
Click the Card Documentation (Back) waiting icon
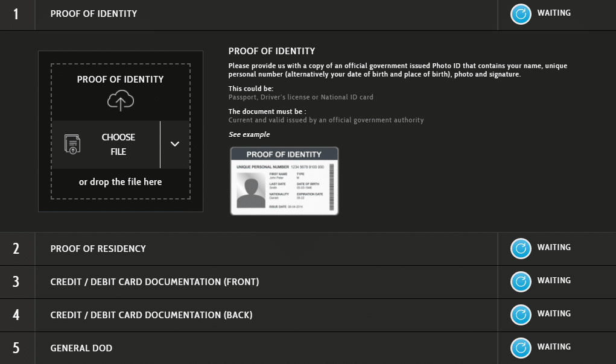(x=521, y=315)
